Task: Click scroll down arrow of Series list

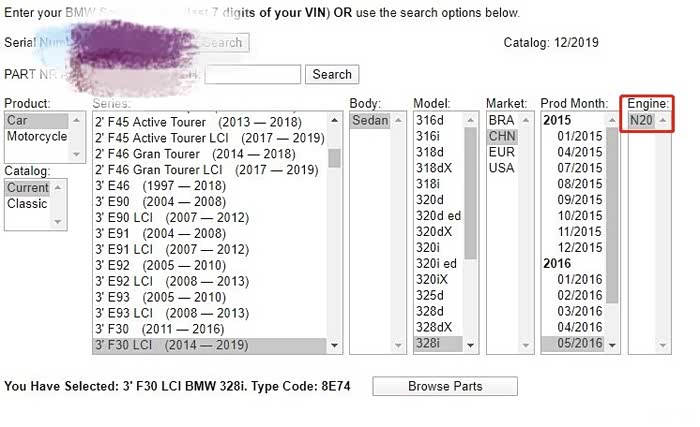Action: point(334,345)
